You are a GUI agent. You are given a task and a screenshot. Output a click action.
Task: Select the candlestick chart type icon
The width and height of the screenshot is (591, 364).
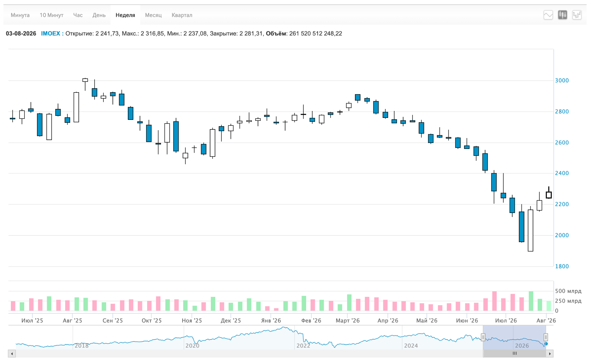562,15
